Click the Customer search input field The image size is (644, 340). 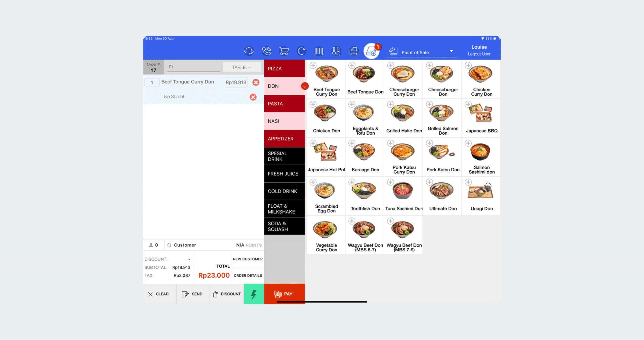[203, 245]
